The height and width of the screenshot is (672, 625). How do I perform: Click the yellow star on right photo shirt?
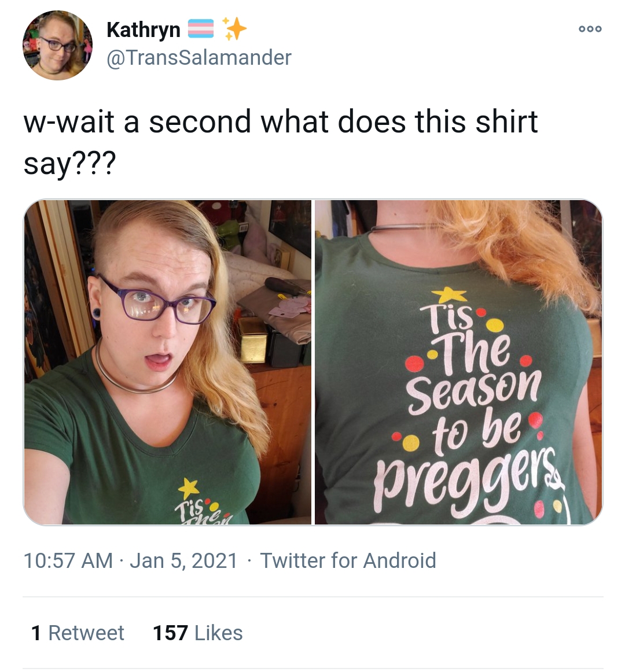coord(449,295)
